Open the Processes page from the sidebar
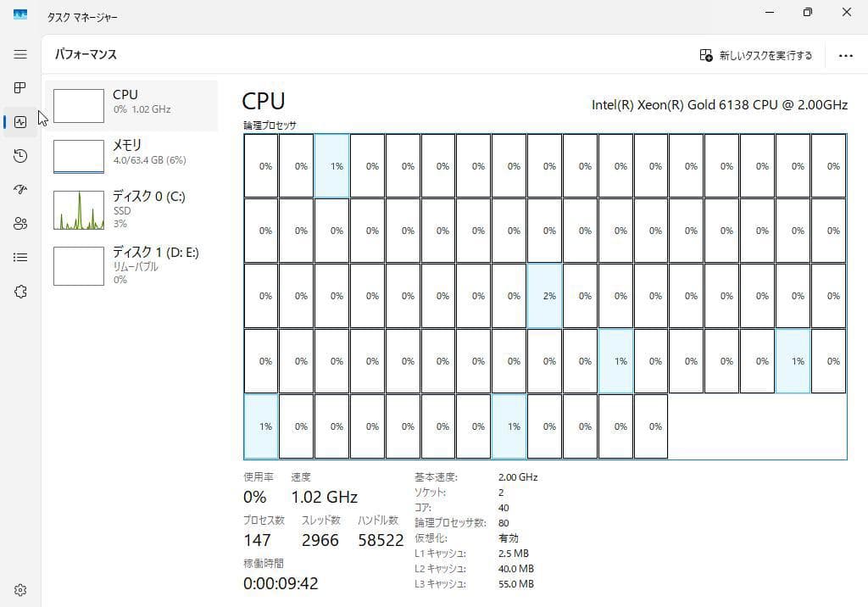The image size is (868, 607). coord(20,87)
